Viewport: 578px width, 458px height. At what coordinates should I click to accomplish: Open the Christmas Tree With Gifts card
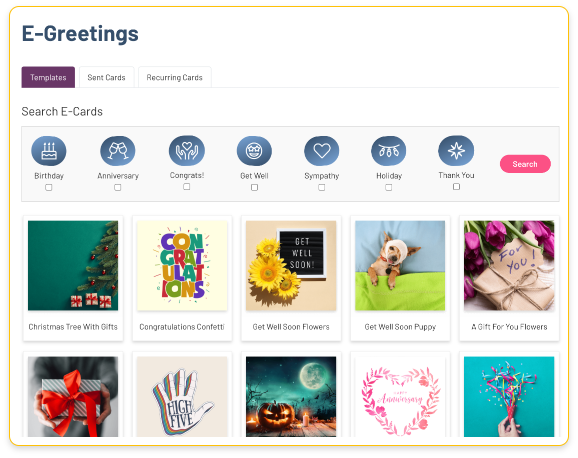[73, 278]
